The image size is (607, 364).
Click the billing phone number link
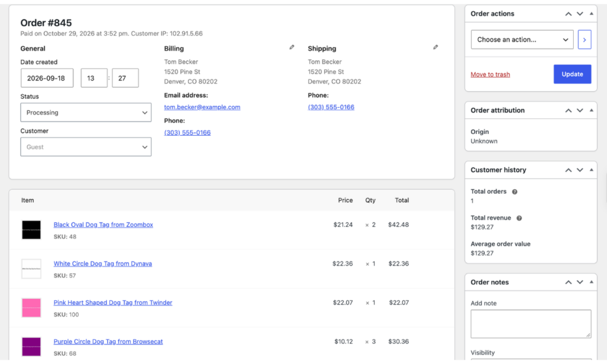coord(187,132)
